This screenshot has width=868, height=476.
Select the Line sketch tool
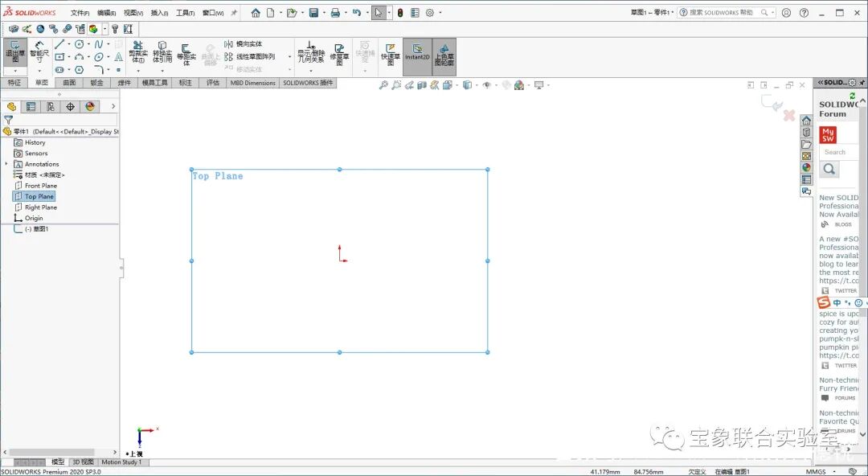pos(59,43)
